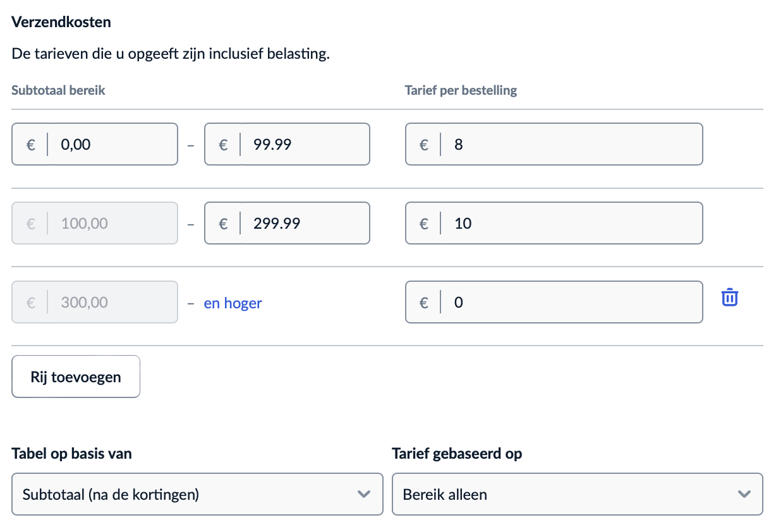
Task: Edit the rate field showing 8
Action: 569,145
